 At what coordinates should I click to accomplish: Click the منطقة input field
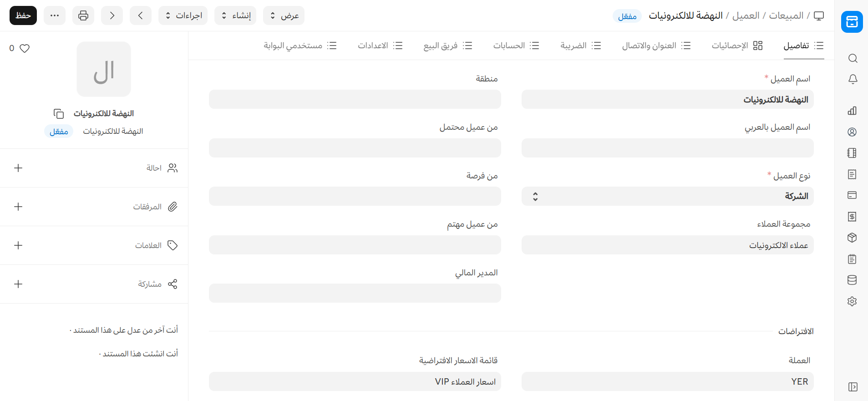click(355, 99)
